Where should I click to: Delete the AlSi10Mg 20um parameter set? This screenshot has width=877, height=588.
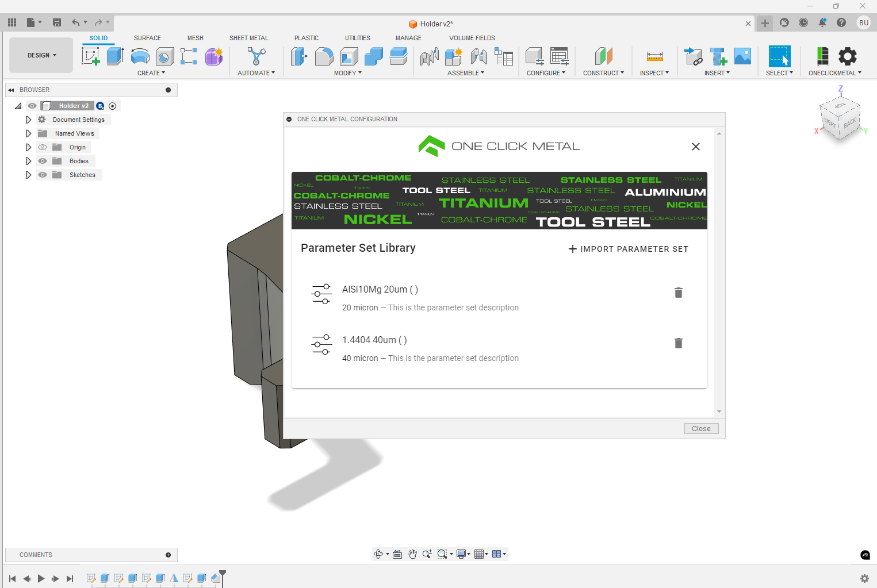(679, 293)
